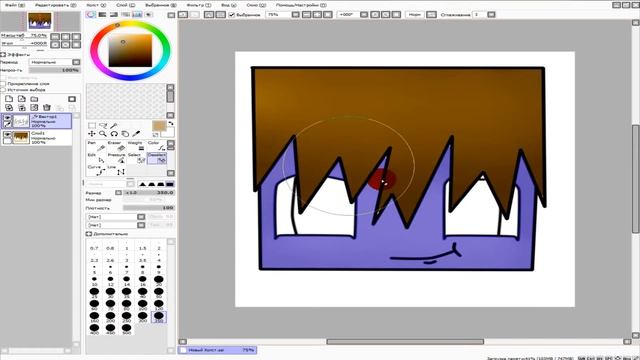Create a new vector linework layer
Image resolution: width=640 pixels, height=360 pixels.
coord(22,99)
